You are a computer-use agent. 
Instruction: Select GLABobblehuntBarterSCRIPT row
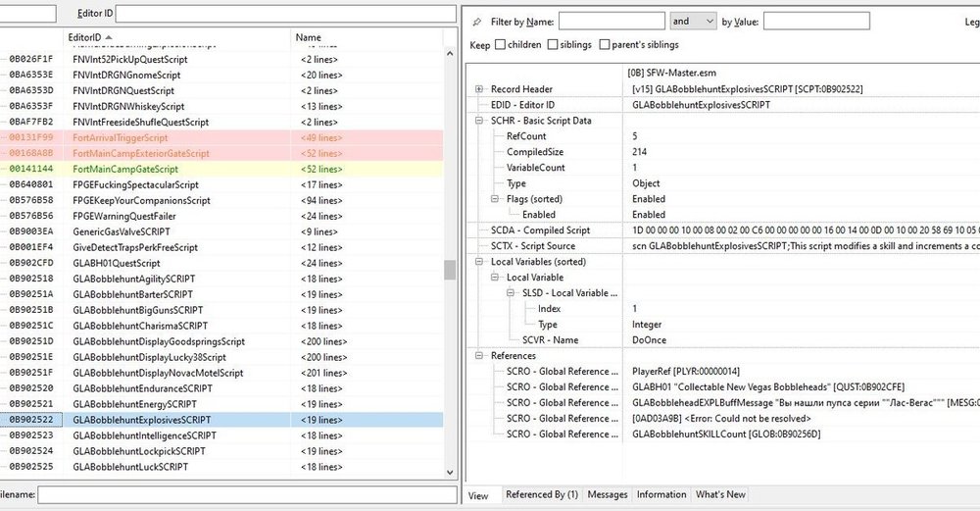[221, 294]
